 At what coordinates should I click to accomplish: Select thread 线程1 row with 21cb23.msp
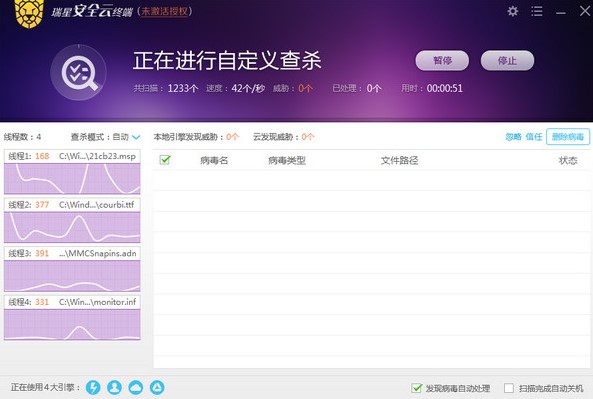coord(72,156)
